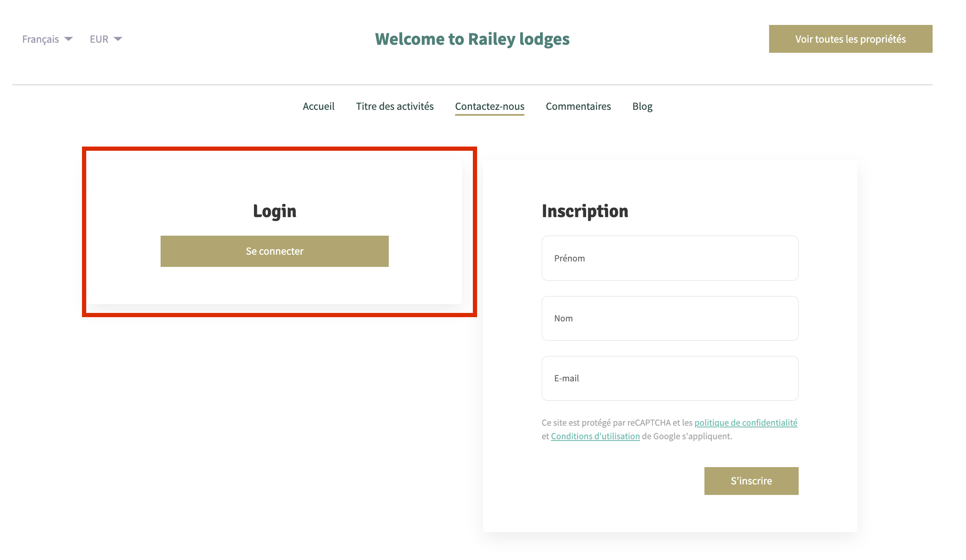
Task: Open Titre des activités page
Action: [x=395, y=106]
